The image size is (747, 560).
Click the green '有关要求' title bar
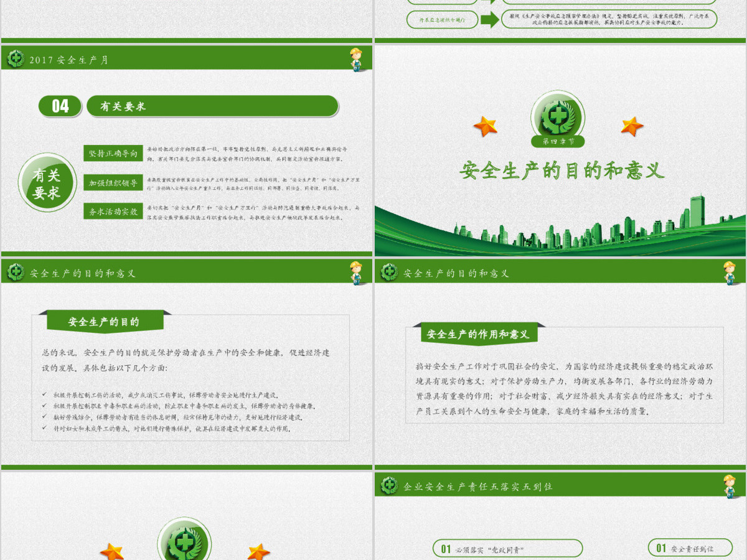coord(212,106)
